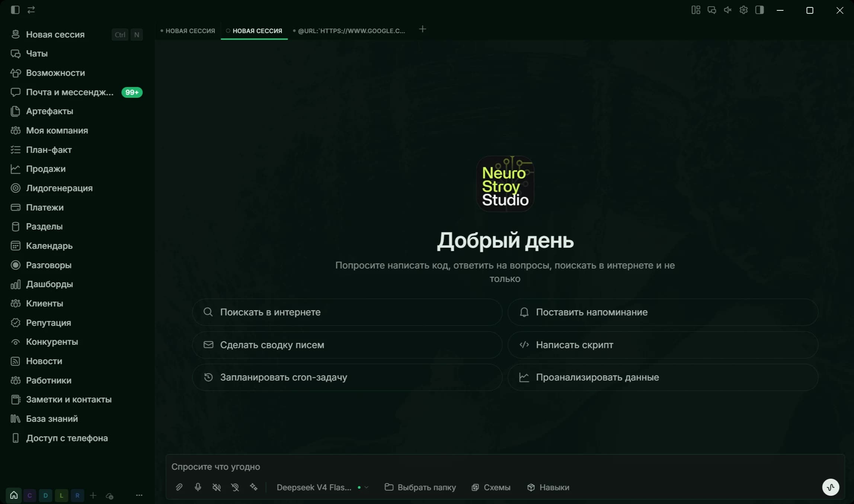The height and width of the screenshot is (504, 854).
Task: Toggle the muted speaker icon in title bar
Action: [x=728, y=10]
